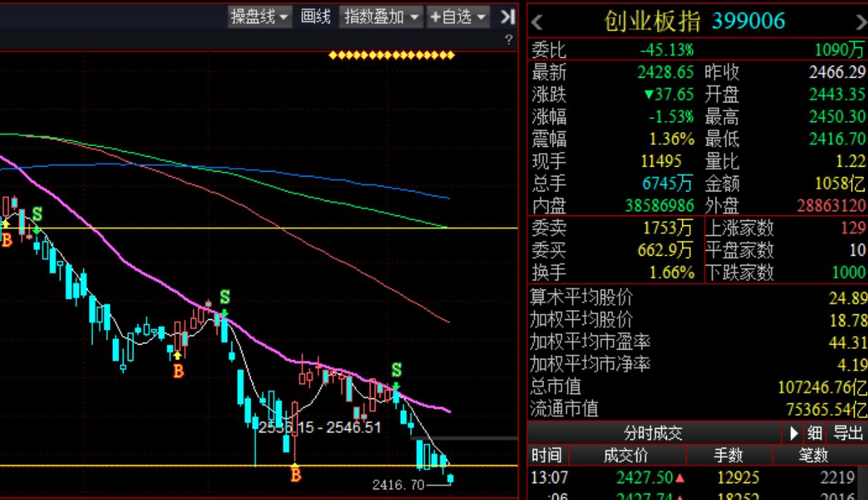Go to previous stock with left chevron
The height and width of the screenshot is (500, 868).
click(537, 22)
